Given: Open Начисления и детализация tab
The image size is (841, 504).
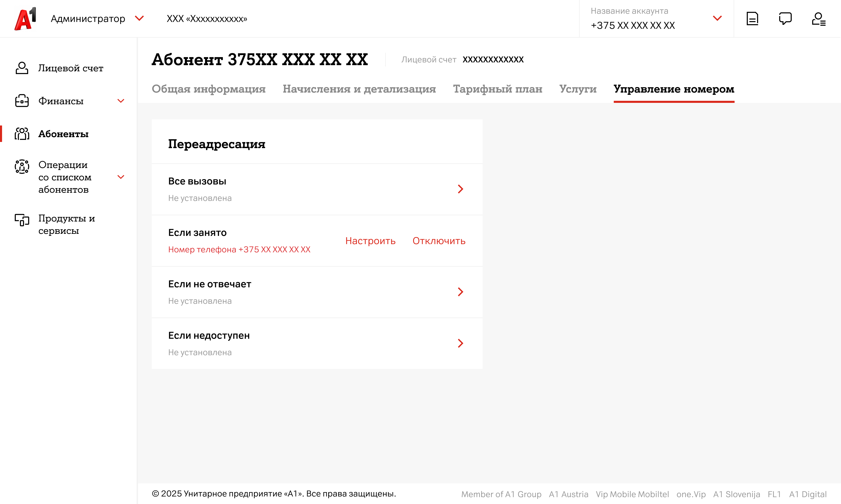Looking at the screenshot, I should 359,89.
